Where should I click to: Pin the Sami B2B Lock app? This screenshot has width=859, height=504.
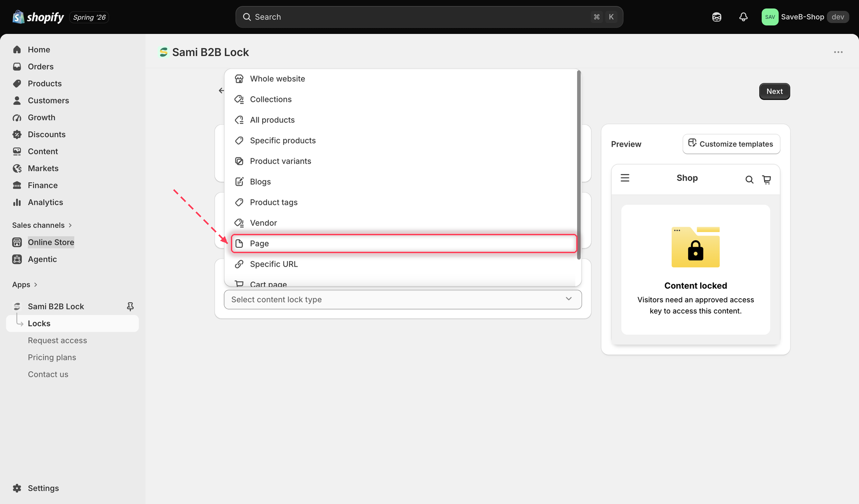tap(130, 306)
